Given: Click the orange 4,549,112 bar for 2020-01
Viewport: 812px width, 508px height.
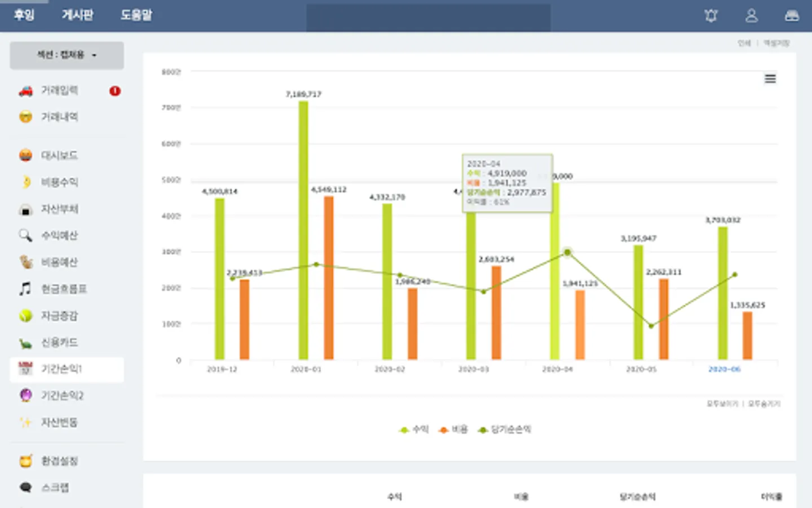Looking at the screenshot, I should tap(329, 278).
